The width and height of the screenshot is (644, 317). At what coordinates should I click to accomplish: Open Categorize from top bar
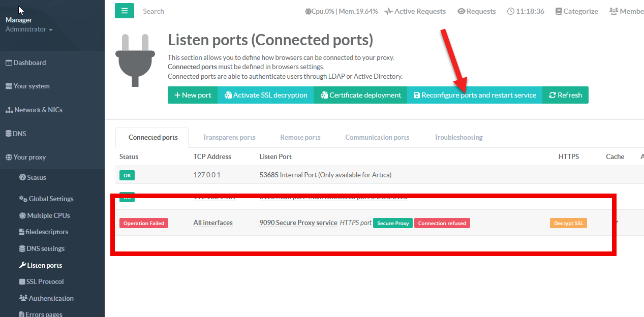pyautogui.click(x=576, y=11)
